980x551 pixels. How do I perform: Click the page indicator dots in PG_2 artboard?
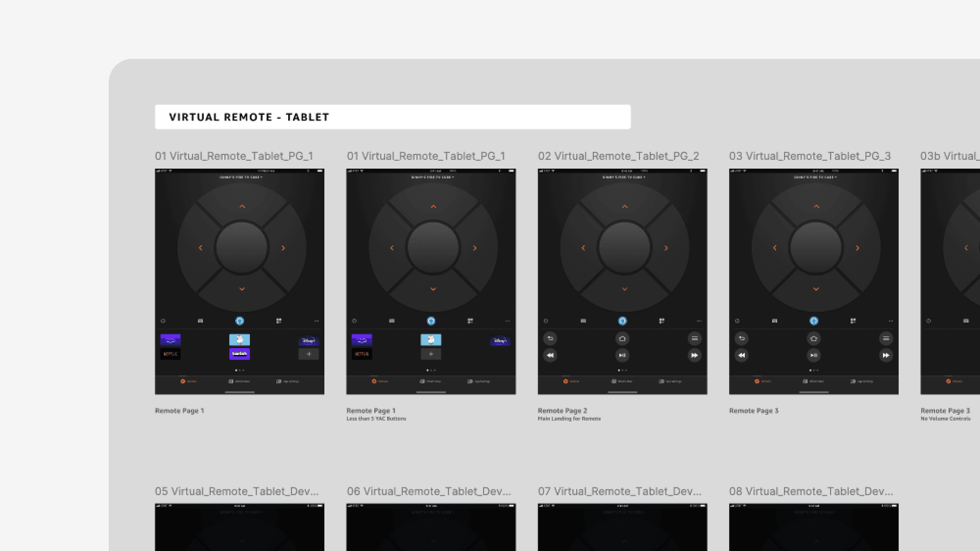622,371
